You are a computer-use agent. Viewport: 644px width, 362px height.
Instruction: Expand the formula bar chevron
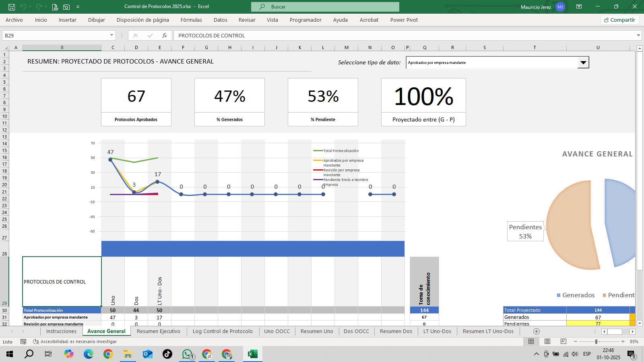point(638,35)
